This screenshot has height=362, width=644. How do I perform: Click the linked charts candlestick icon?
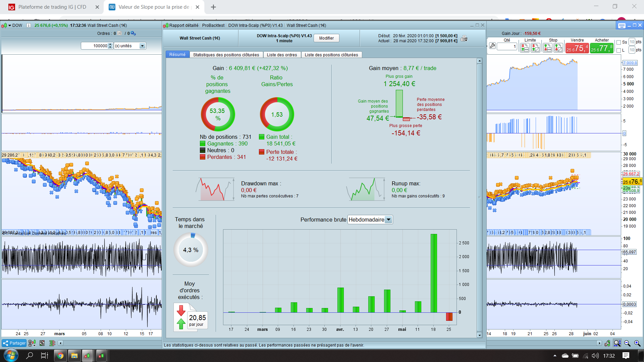(32, 343)
